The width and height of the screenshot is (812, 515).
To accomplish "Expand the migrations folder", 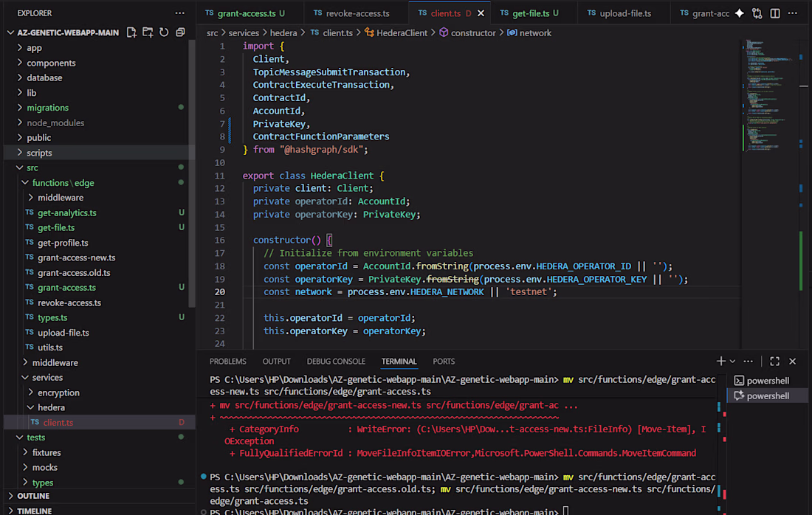I will click(x=47, y=108).
